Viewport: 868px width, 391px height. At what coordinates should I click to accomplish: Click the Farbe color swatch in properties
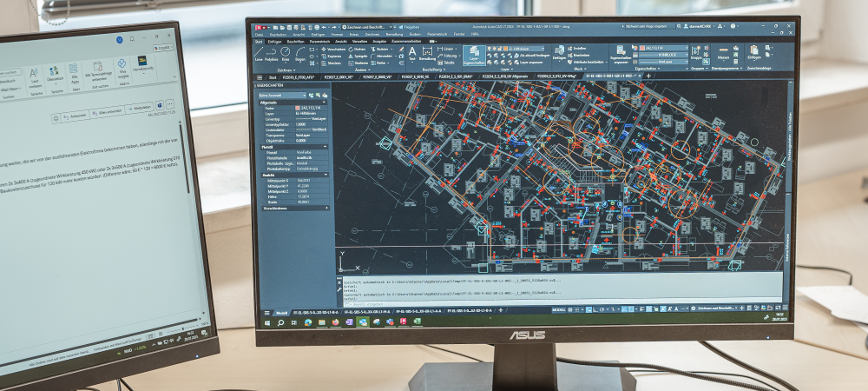(x=298, y=107)
